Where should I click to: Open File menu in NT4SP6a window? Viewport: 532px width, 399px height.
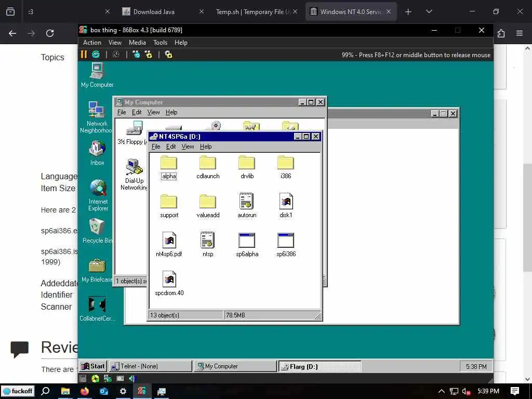tap(156, 146)
